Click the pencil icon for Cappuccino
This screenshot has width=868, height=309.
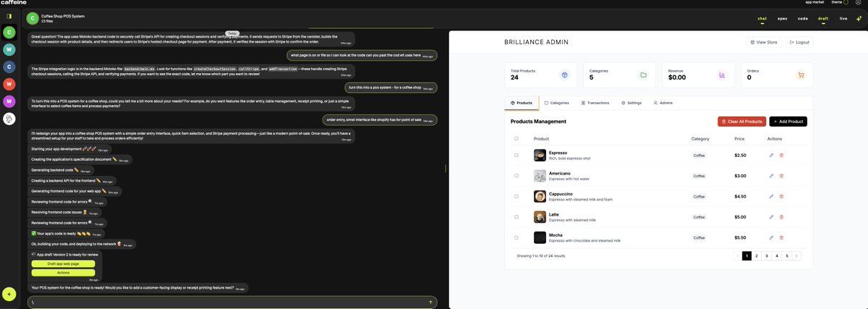tap(771, 196)
